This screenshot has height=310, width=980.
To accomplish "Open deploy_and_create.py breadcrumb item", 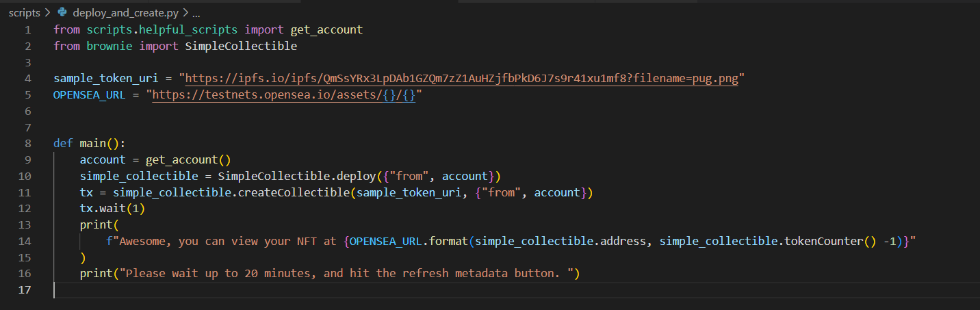I will [126, 13].
